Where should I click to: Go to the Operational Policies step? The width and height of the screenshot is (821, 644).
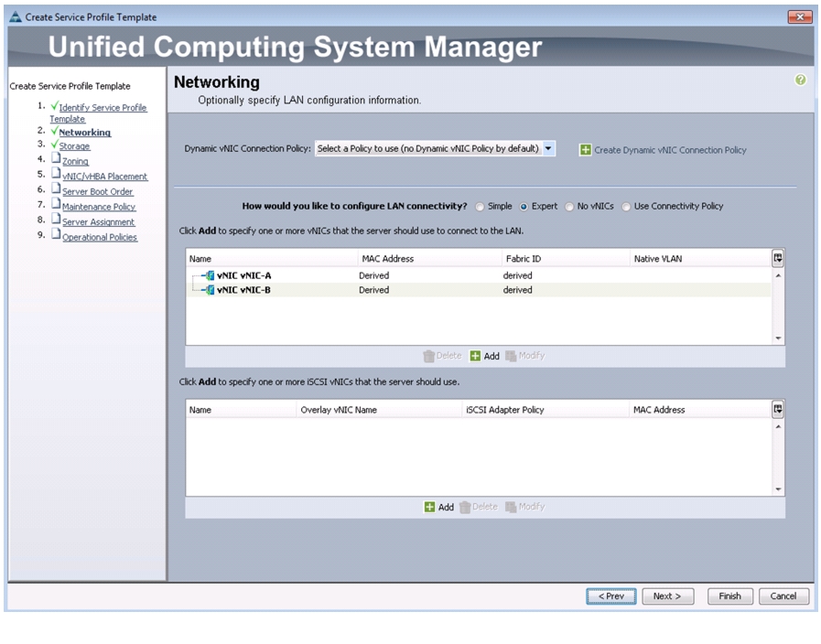click(x=100, y=237)
